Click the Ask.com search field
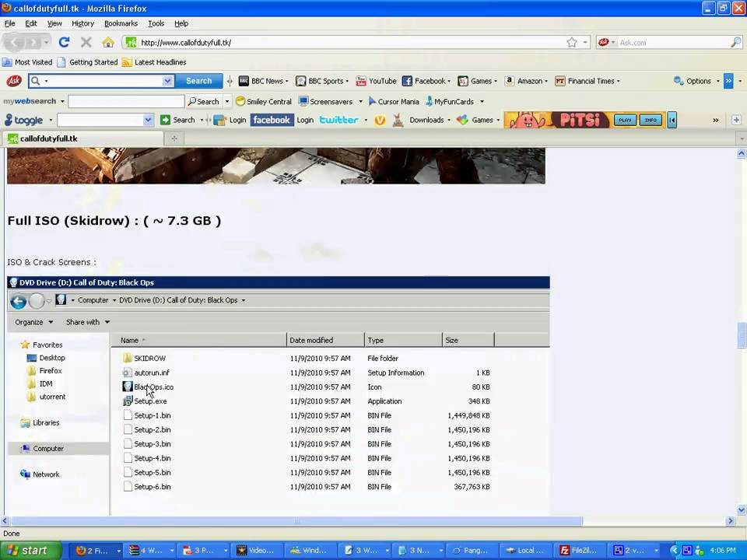Viewport: 747px width, 560px height. 674,42
